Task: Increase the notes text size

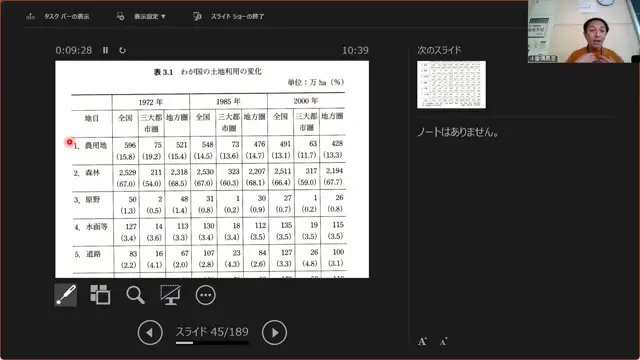Action: click(422, 341)
